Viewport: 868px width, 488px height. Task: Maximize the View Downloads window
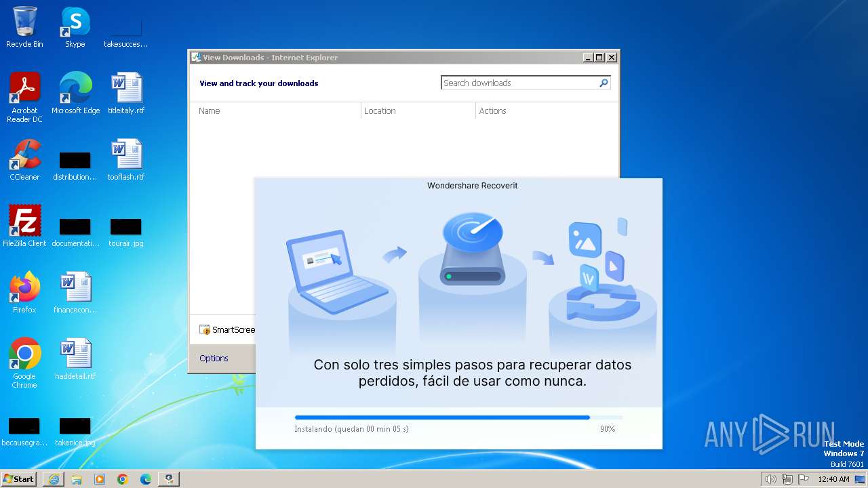(x=599, y=58)
